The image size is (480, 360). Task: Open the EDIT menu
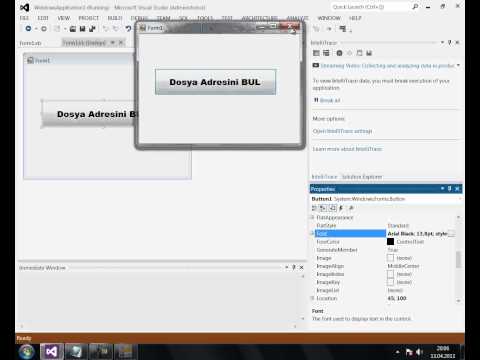[x=43, y=18]
